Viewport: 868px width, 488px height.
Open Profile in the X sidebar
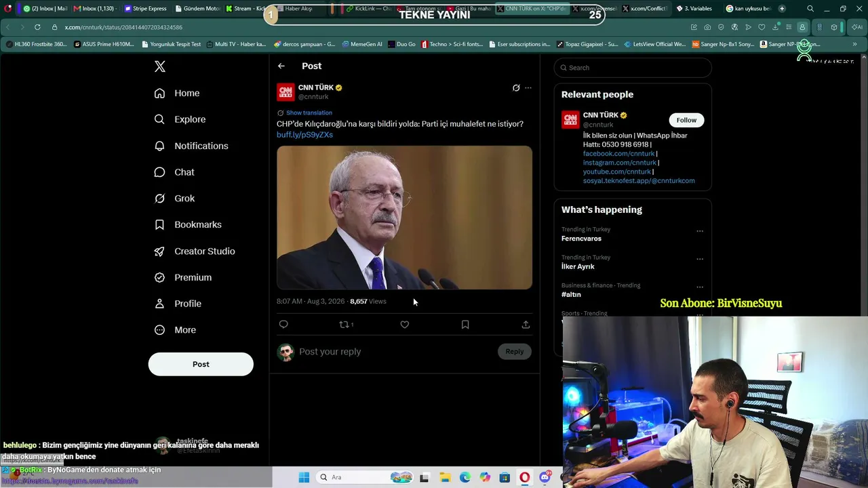tap(178, 304)
